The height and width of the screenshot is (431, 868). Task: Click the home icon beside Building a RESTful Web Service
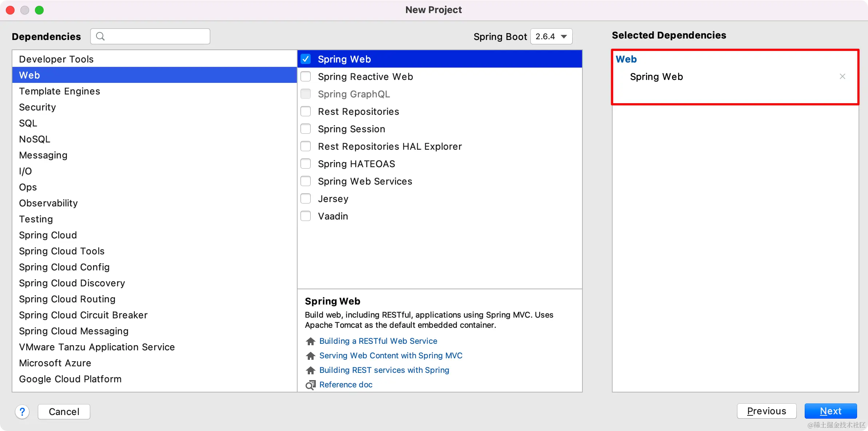tap(310, 341)
